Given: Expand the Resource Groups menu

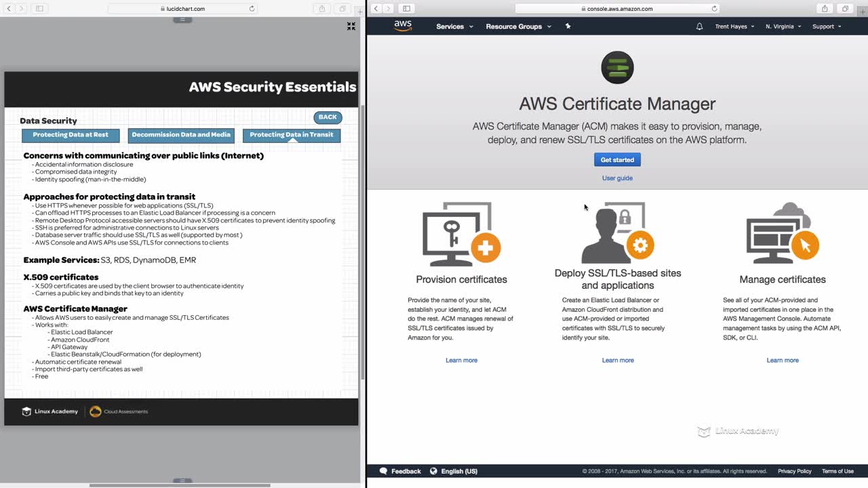Looking at the screenshot, I should click(x=519, y=26).
